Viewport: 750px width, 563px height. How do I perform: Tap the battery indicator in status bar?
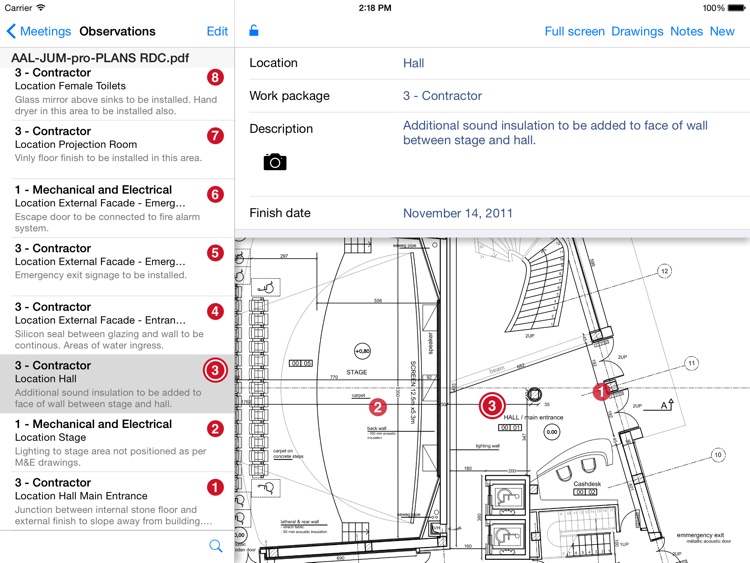(736, 8)
